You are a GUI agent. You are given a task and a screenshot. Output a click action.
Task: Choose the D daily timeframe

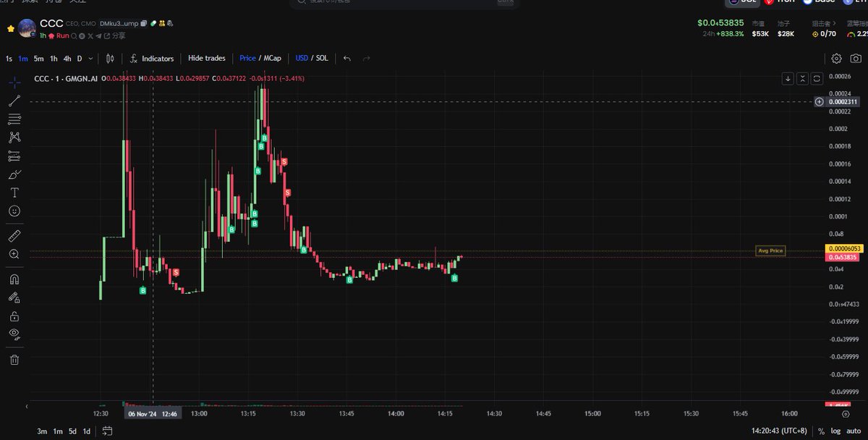click(x=80, y=59)
